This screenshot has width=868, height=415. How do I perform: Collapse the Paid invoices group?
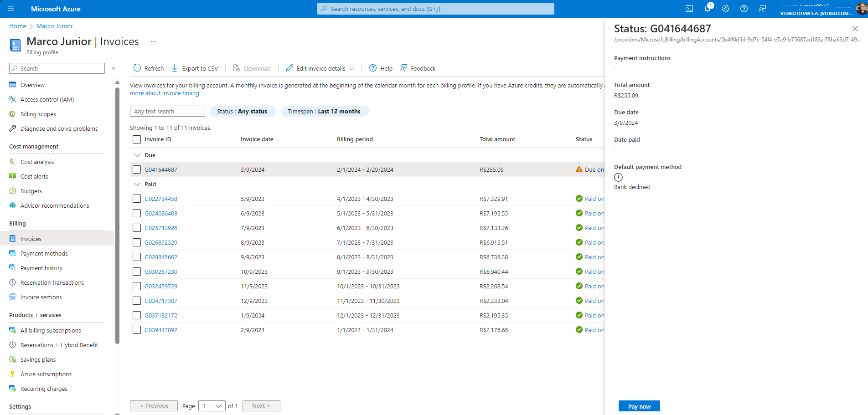point(137,184)
